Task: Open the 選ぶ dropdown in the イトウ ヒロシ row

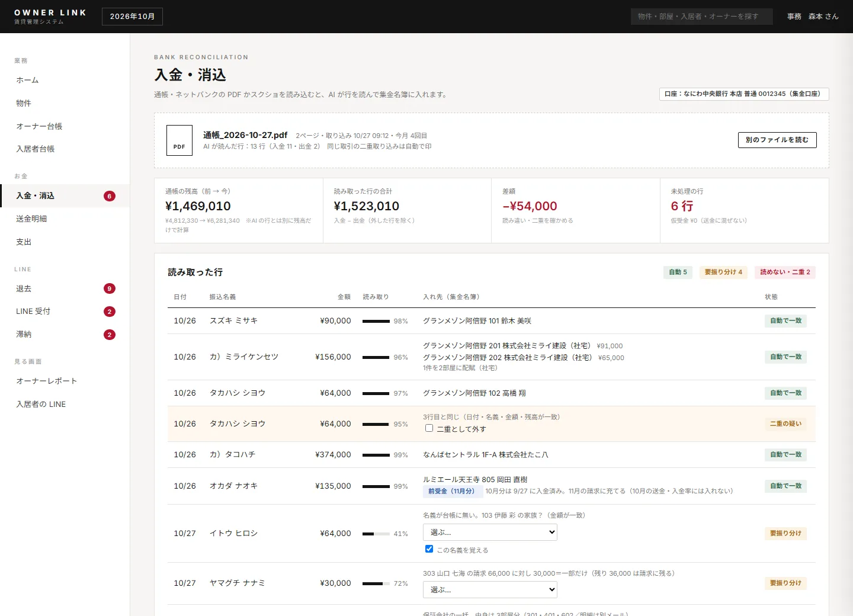Action: click(490, 532)
